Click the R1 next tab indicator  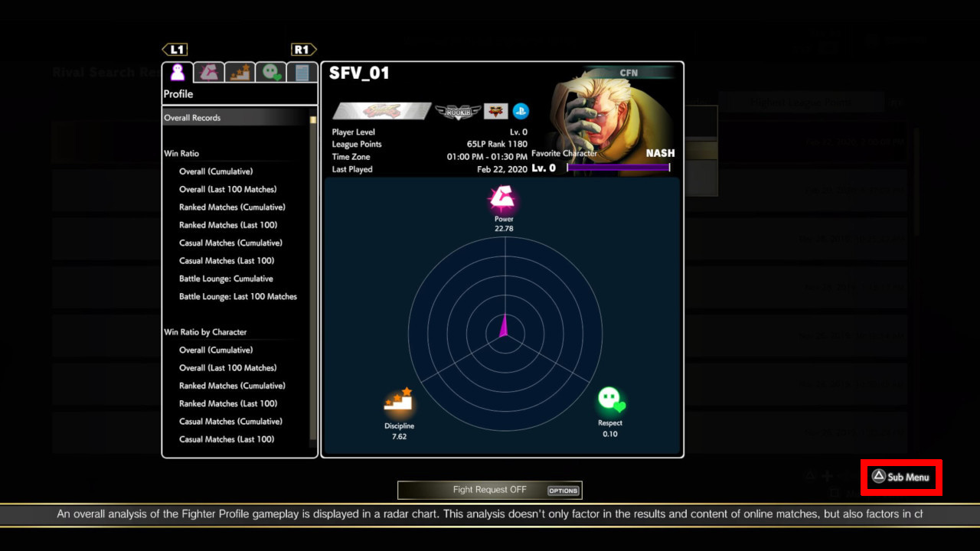[303, 50]
